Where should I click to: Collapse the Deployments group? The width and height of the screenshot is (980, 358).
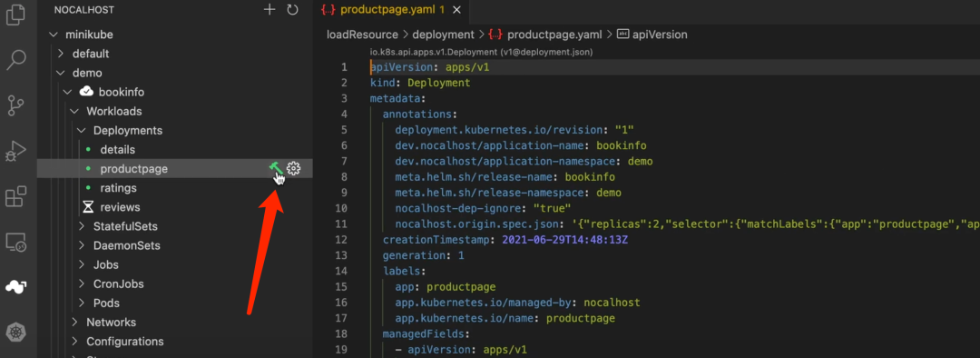(x=82, y=131)
